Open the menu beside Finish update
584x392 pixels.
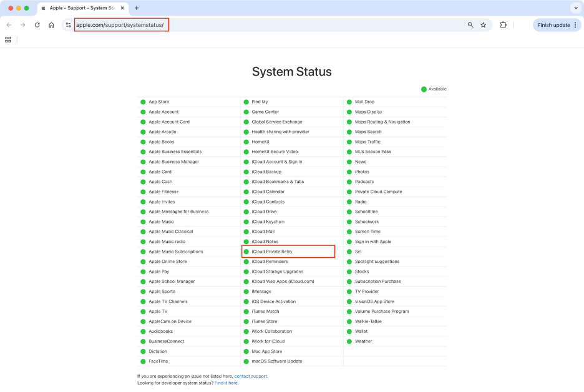[x=574, y=25]
